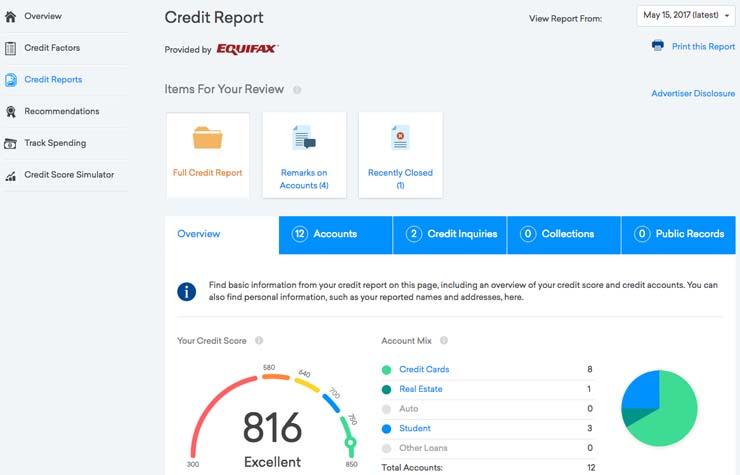
Task: Click the Account Mix pie chart
Action: point(659,408)
